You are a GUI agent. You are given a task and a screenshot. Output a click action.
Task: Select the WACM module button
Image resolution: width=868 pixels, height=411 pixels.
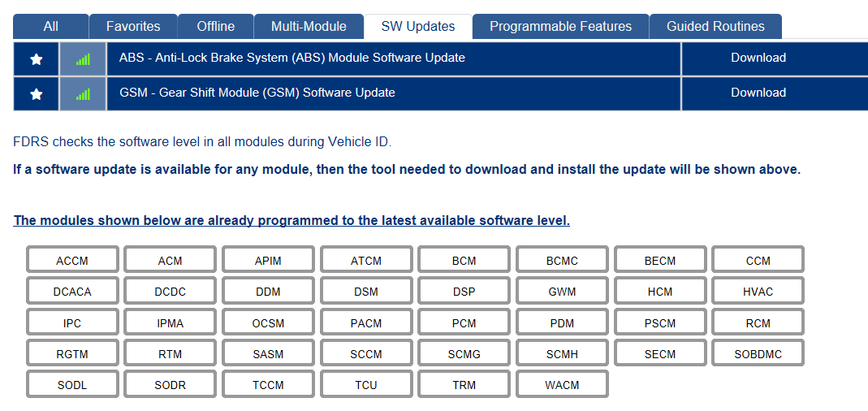click(x=562, y=385)
